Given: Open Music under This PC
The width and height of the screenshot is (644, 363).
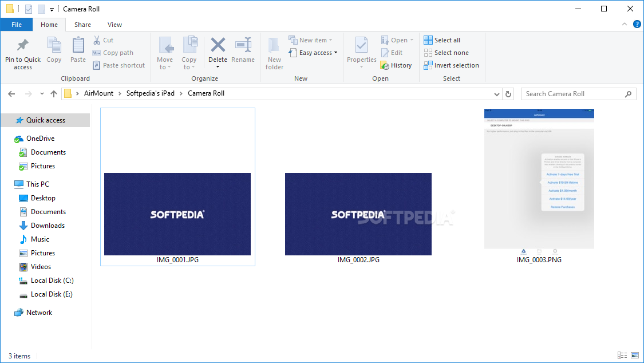Looking at the screenshot, I should [x=40, y=239].
